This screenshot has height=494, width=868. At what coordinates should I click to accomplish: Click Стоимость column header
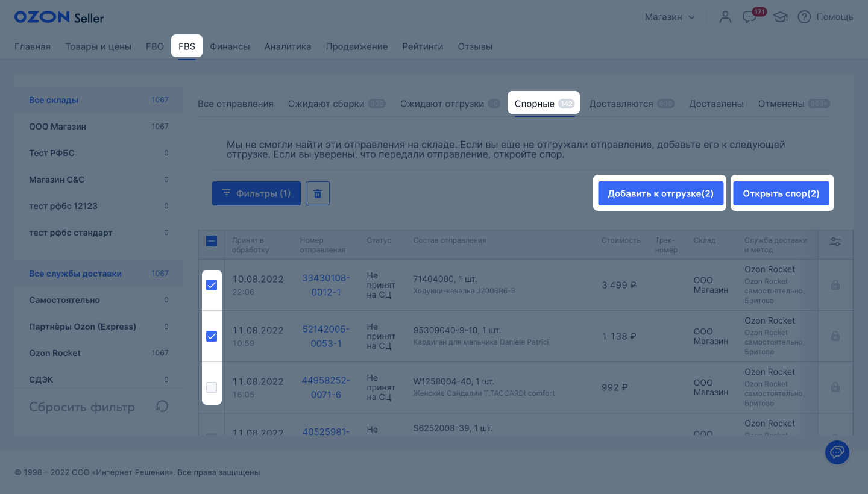(x=621, y=240)
